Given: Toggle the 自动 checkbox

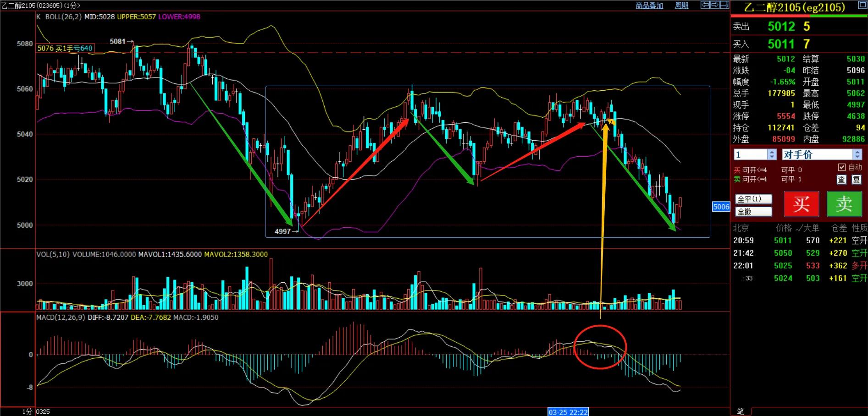Looking at the screenshot, I should point(841,167).
